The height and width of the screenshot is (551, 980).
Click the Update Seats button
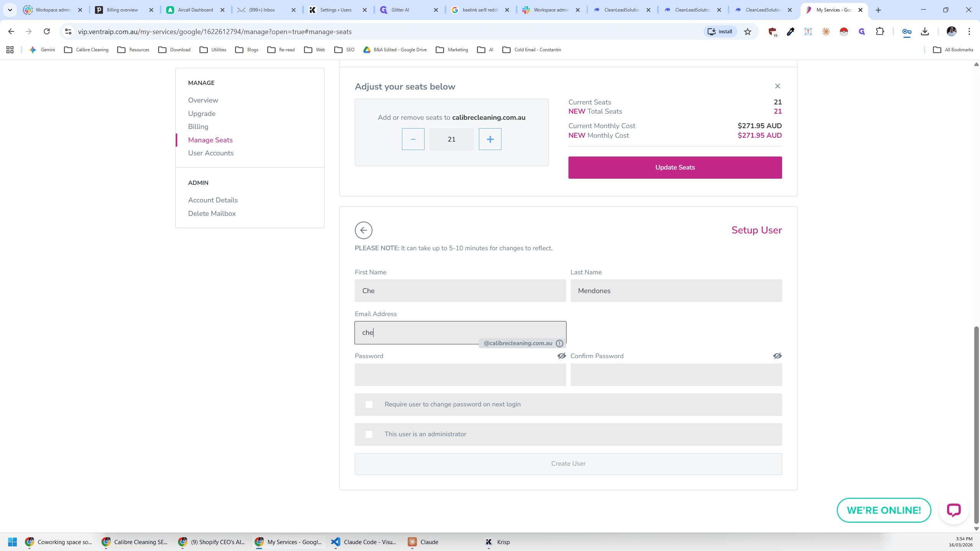pos(675,168)
